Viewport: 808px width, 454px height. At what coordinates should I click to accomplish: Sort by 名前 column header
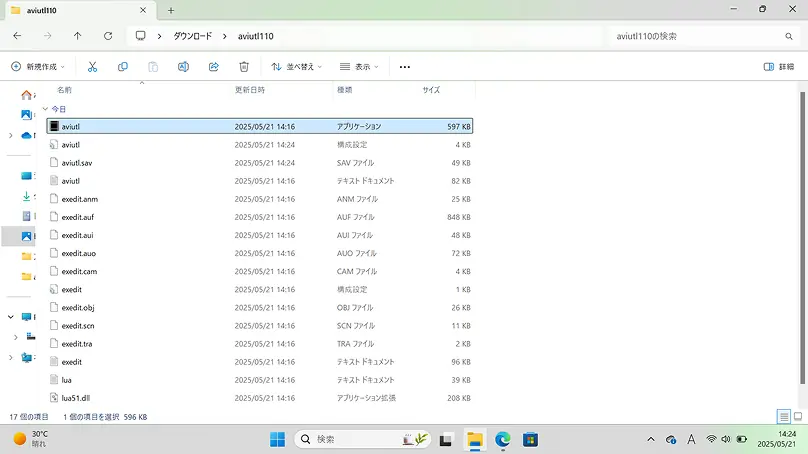click(x=64, y=90)
